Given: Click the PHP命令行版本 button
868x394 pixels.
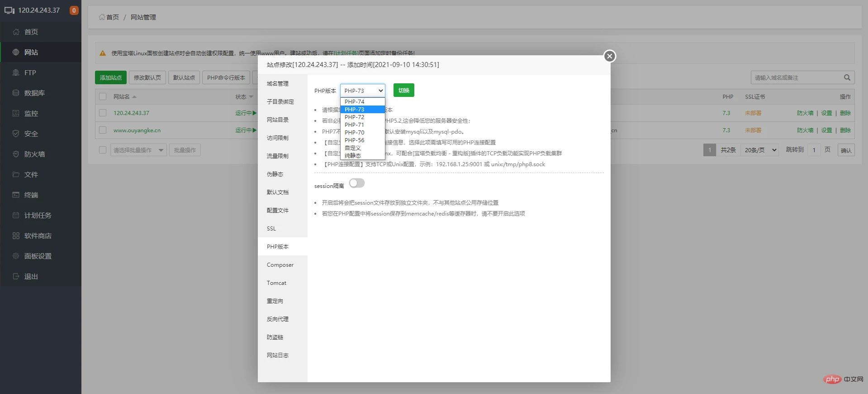Looking at the screenshot, I should (226, 77).
